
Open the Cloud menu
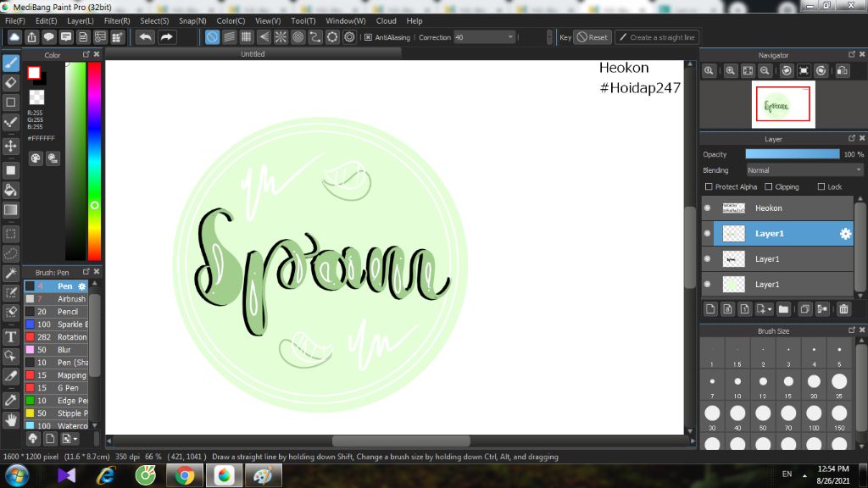tap(386, 20)
